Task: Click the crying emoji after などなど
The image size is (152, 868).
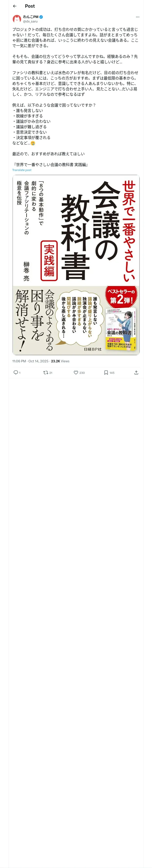Action: pyautogui.click(x=33, y=143)
